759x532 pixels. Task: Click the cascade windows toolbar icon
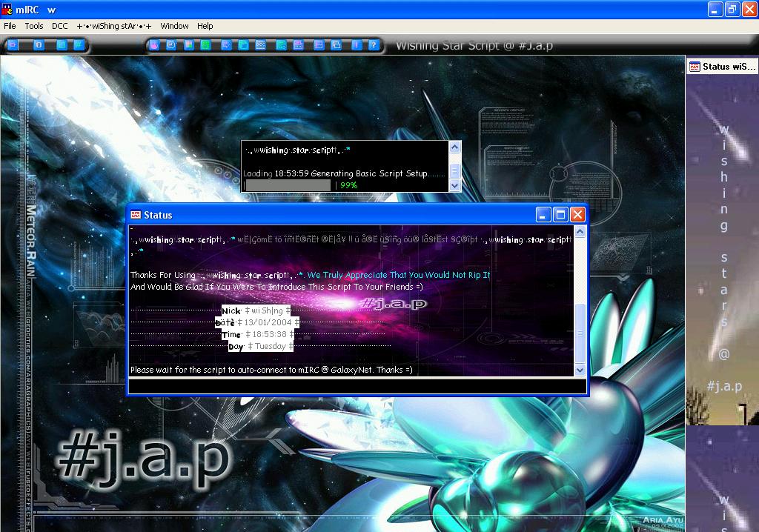[337, 45]
